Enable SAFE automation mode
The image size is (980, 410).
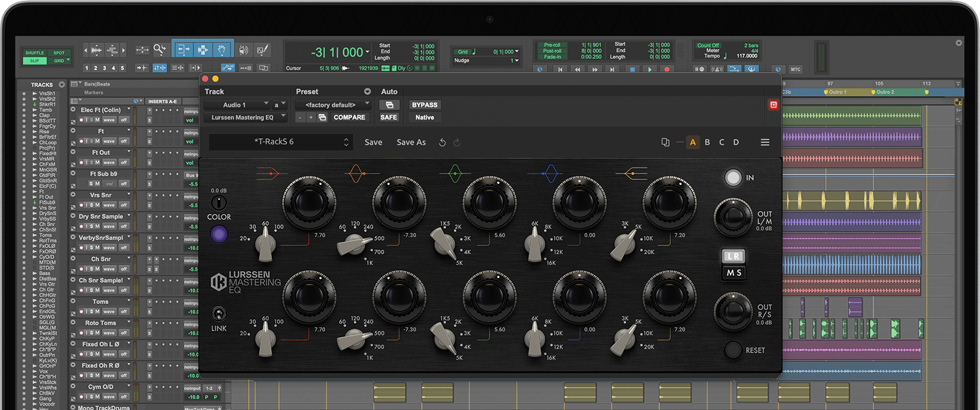point(389,117)
